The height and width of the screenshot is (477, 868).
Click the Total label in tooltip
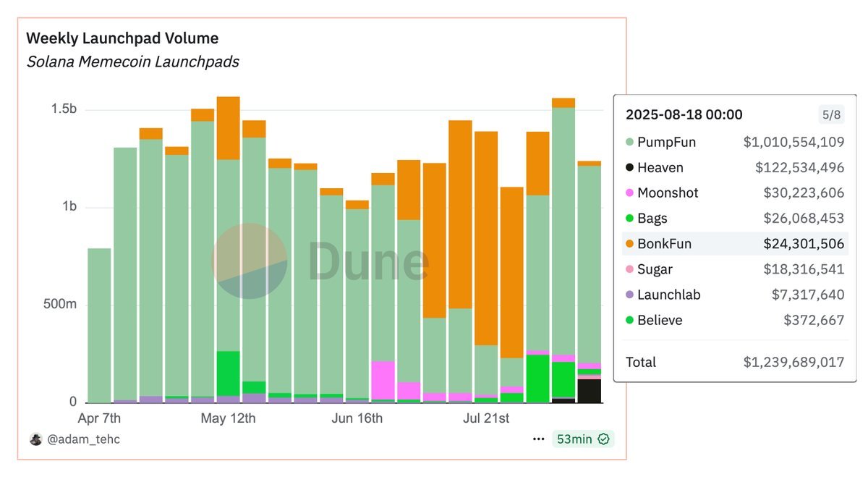641,362
